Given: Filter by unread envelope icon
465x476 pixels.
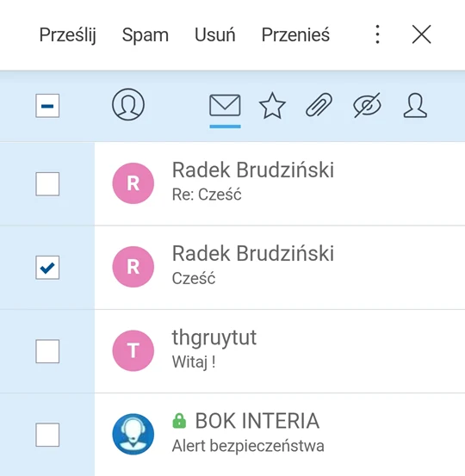Looking at the screenshot, I should [225, 105].
